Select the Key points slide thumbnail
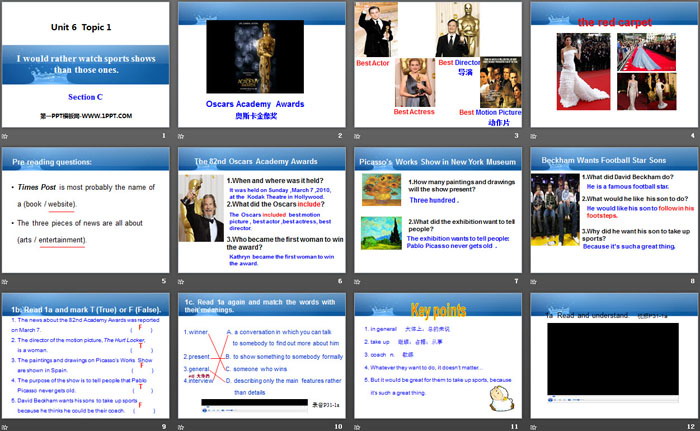Image resolution: width=700 pixels, height=431 pixels. click(438, 356)
